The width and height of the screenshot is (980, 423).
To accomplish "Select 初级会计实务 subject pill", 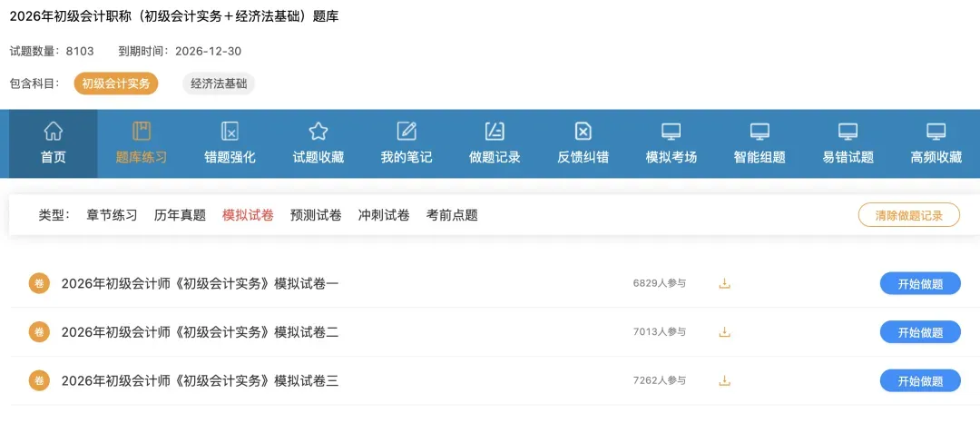I will tap(116, 84).
